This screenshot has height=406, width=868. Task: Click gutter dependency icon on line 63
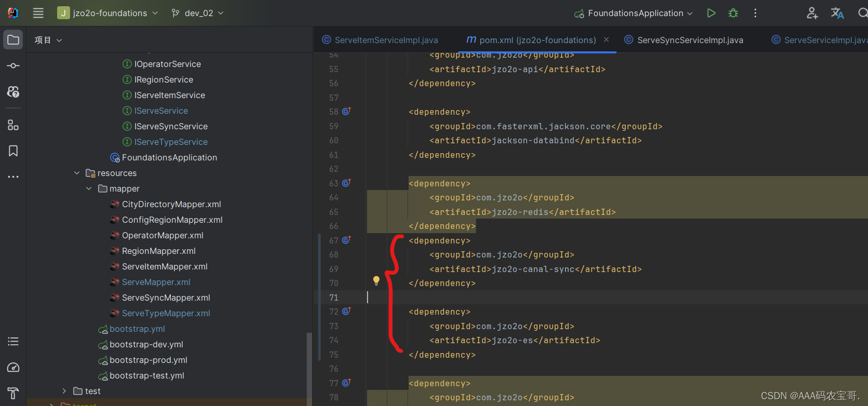tap(347, 183)
